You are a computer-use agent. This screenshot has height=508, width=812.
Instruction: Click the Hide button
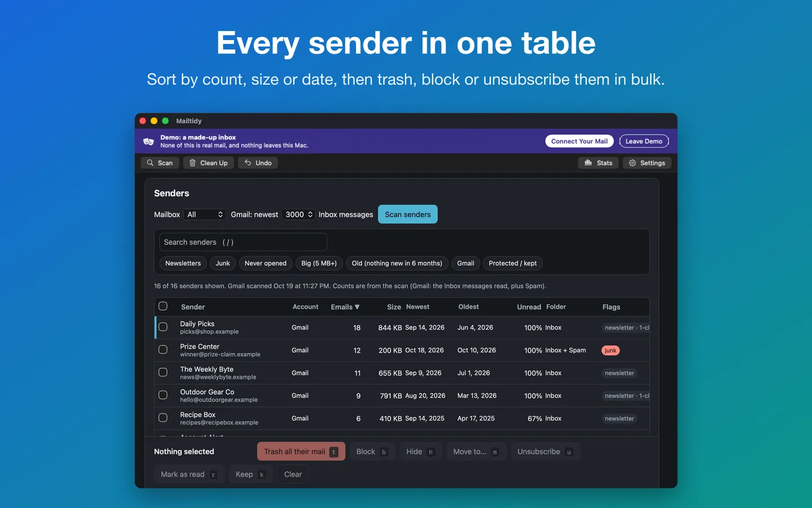click(421, 452)
